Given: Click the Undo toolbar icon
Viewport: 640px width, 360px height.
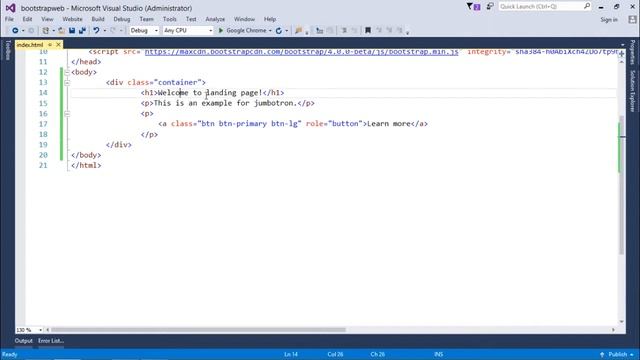Looking at the screenshot, I should tap(96, 31).
